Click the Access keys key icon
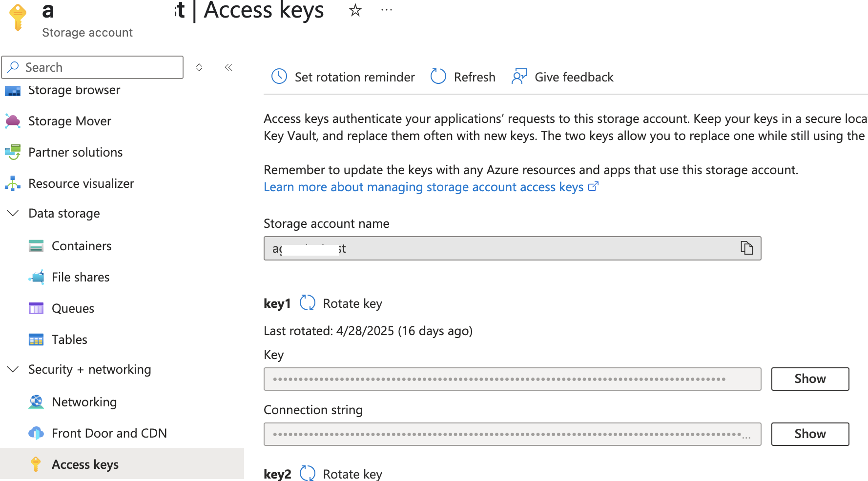Viewport: 868px width, 481px height. [36, 464]
